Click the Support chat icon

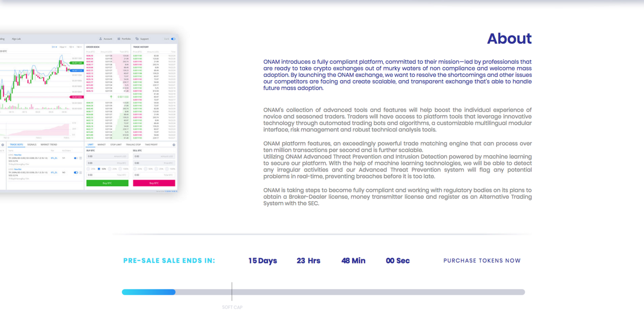[137, 39]
